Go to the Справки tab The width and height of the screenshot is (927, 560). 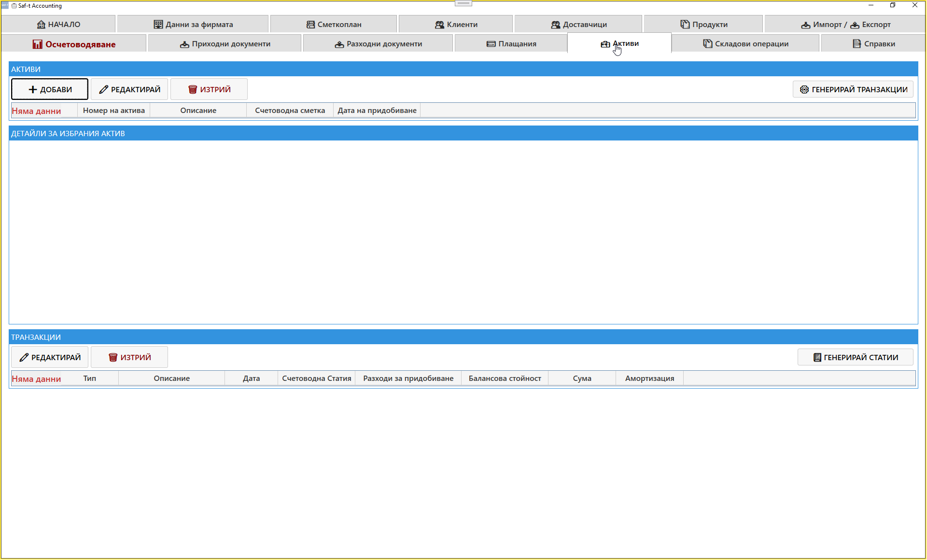[x=873, y=44]
